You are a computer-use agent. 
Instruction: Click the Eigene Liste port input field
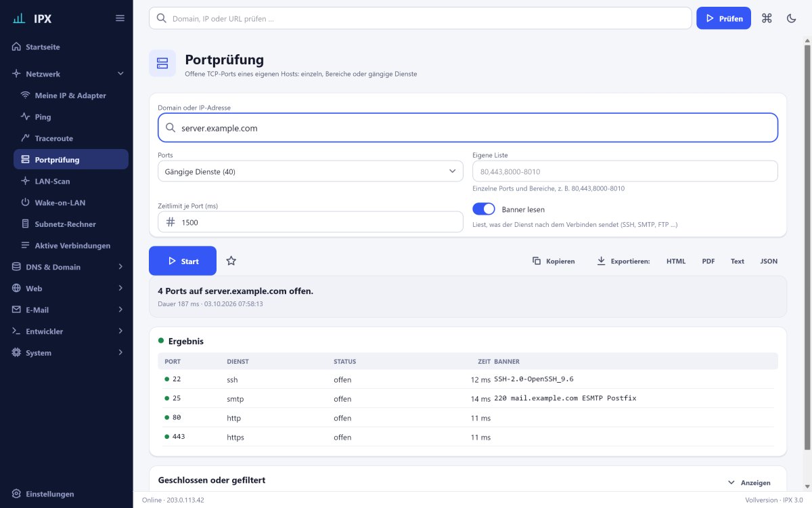click(x=625, y=171)
